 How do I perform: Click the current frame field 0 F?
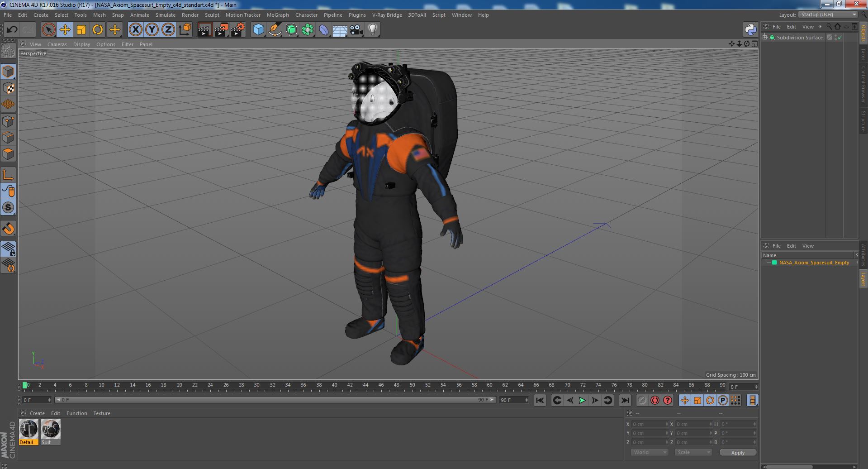coord(37,400)
